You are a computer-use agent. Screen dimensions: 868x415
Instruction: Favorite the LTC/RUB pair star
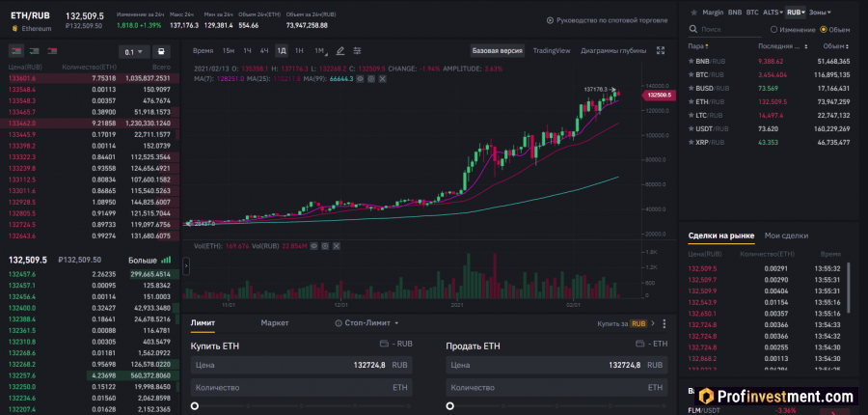pyautogui.click(x=691, y=115)
